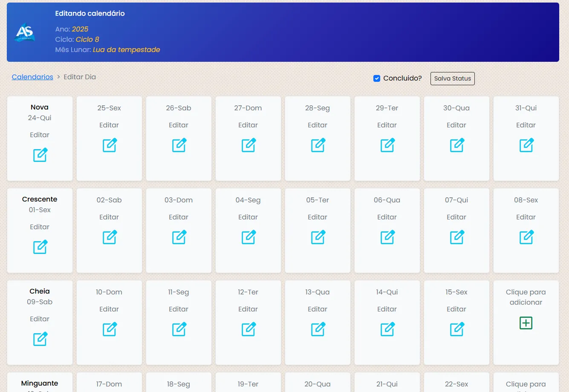The height and width of the screenshot is (392, 569).
Task: Click the edit icon for 24-Qui
Action: (x=40, y=155)
